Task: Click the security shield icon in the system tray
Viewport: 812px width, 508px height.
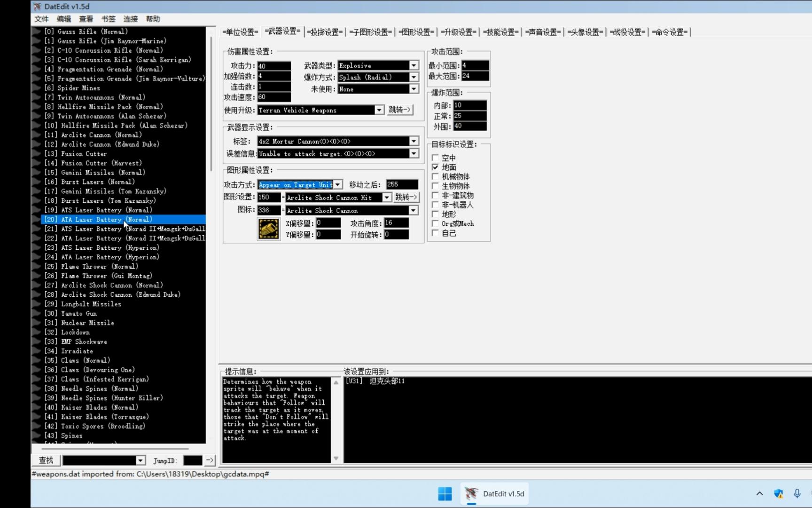Action: tap(778, 493)
